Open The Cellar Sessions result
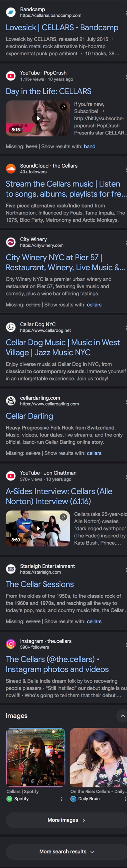The height and width of the screenshot is (868, 127). point(40,584)
